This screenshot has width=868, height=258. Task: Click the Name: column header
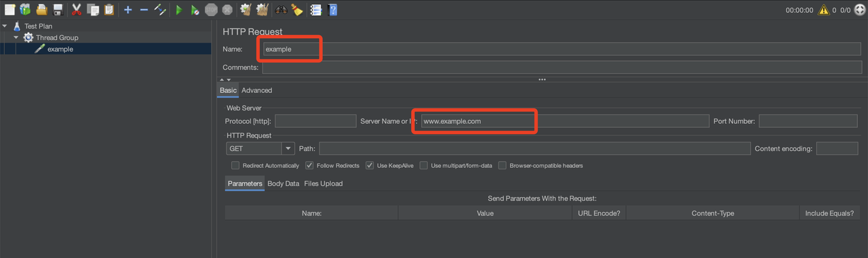[x=312, y=213]
